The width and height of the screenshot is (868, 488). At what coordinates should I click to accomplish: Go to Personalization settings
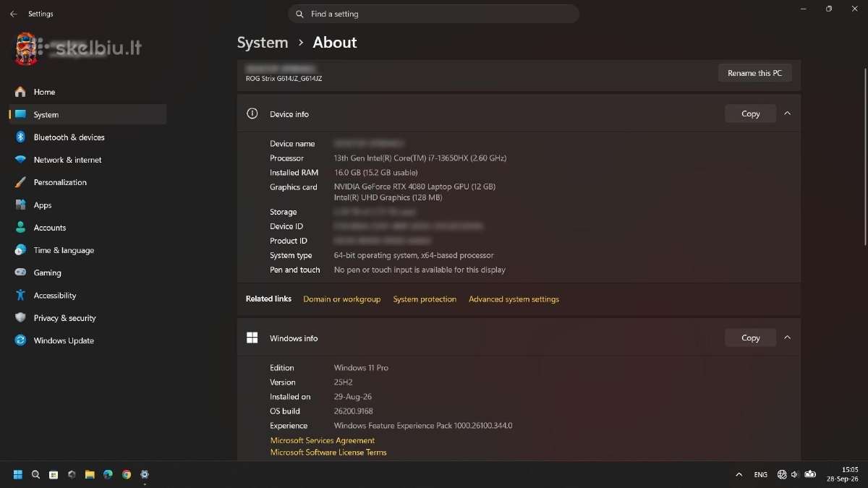88,182
